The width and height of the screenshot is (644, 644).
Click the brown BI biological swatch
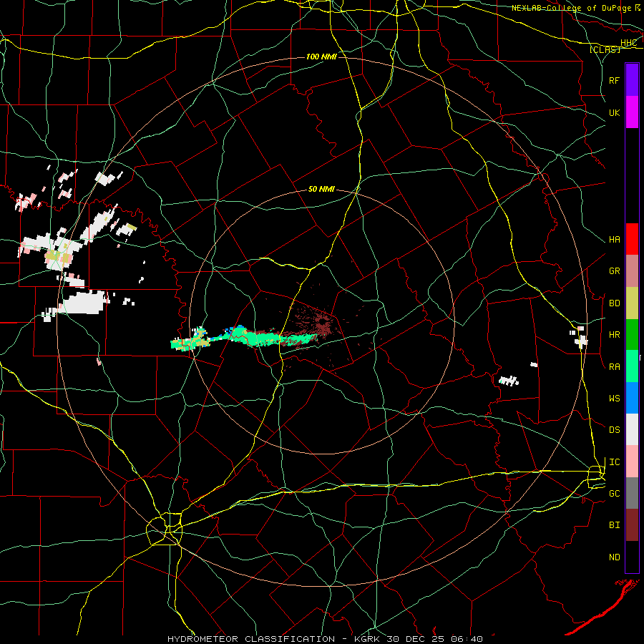coord(632,525)
